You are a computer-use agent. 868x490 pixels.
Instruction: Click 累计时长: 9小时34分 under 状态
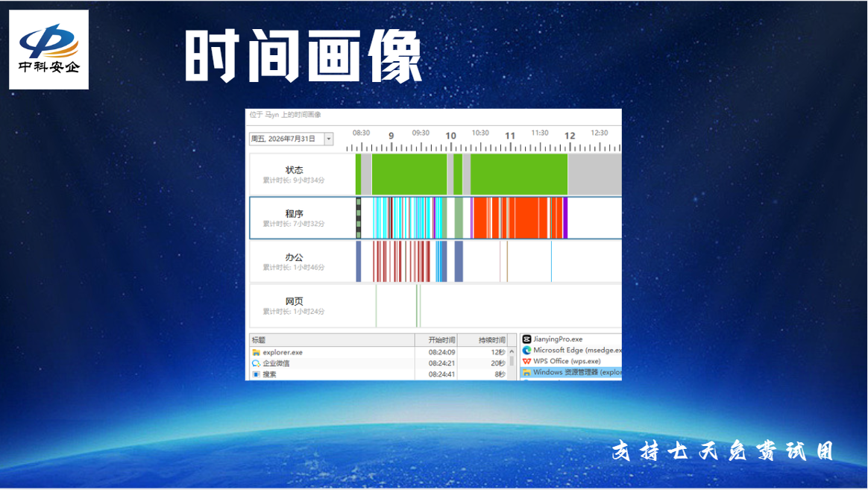(x=293, y=180)
